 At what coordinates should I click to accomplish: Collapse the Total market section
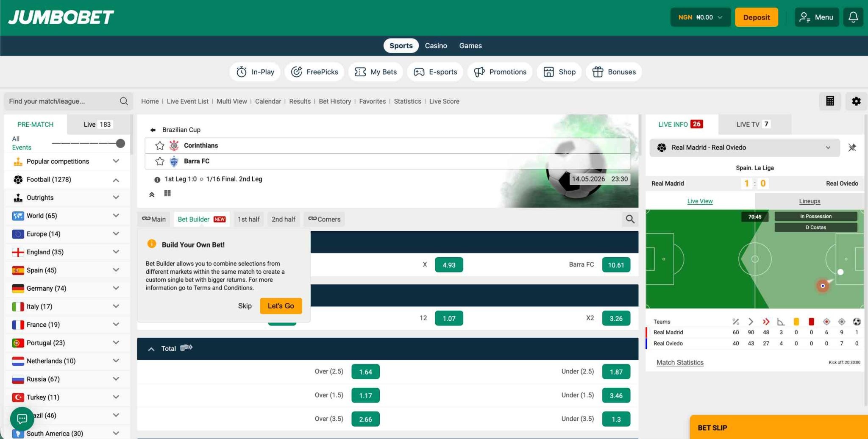pos(151,349)
